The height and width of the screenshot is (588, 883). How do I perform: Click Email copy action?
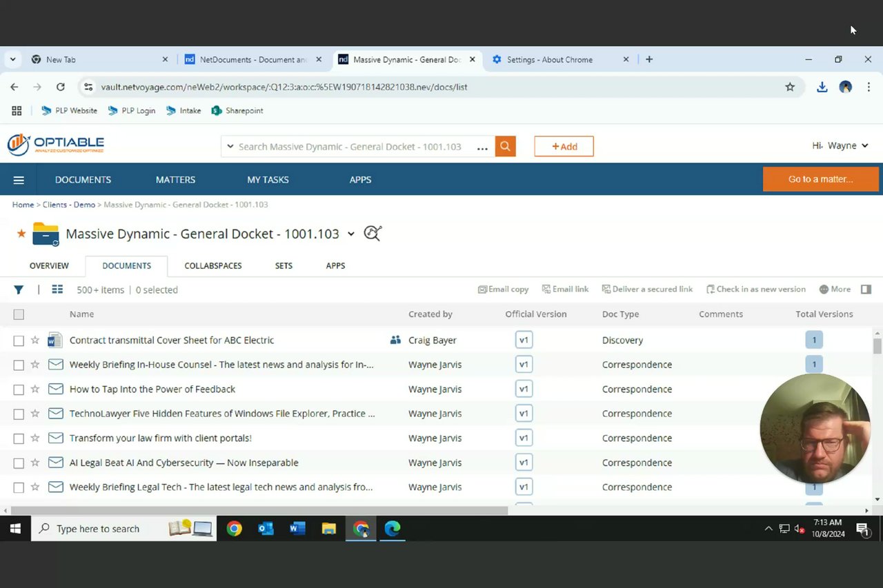(504, 290)
